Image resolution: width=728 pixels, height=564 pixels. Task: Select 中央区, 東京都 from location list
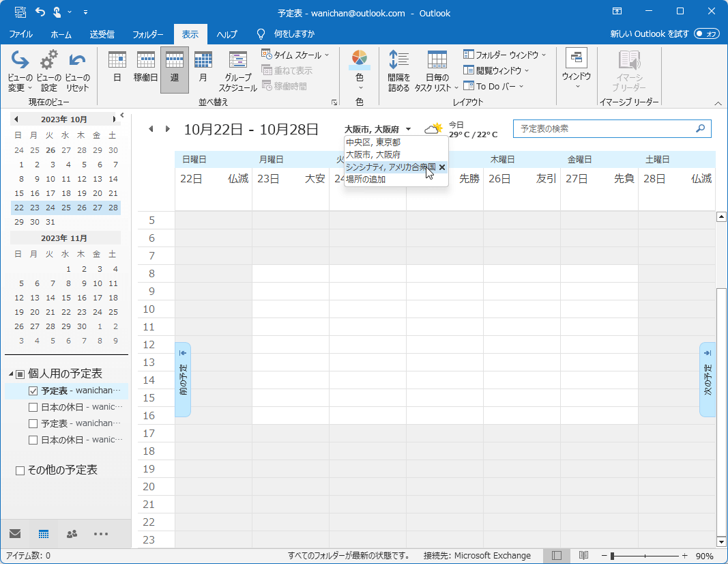pyautogui.click(x=373, y=143)
